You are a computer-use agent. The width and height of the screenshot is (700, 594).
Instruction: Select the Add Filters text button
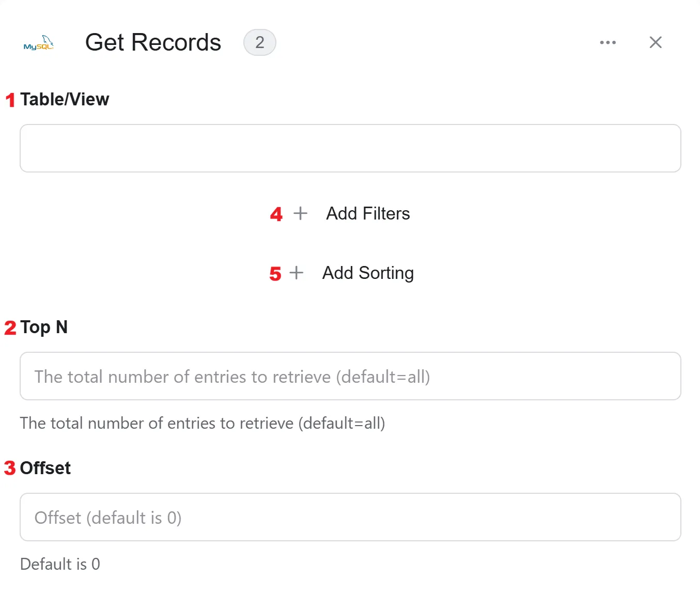click(368, 214)
